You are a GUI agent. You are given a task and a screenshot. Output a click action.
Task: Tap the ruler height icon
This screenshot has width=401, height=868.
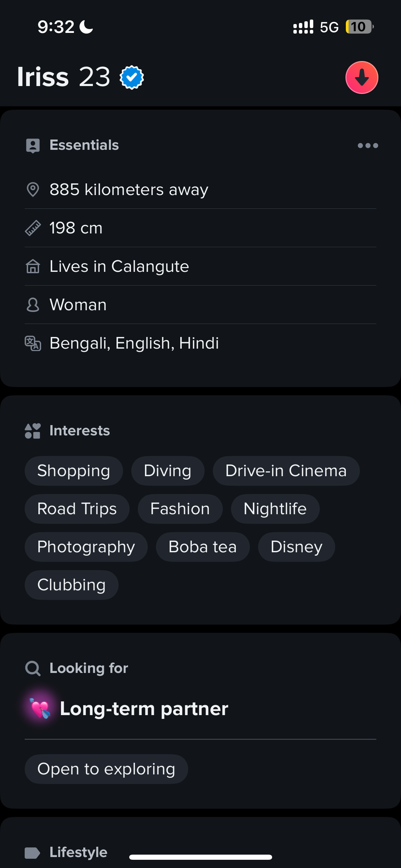(33, 228)
